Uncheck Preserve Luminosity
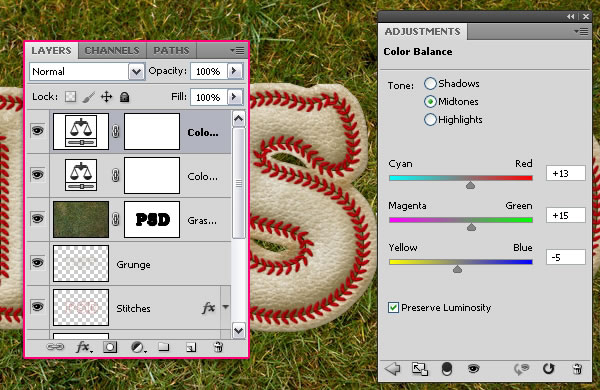The width and height of the screenshot is (600, 390). [393, 307]
